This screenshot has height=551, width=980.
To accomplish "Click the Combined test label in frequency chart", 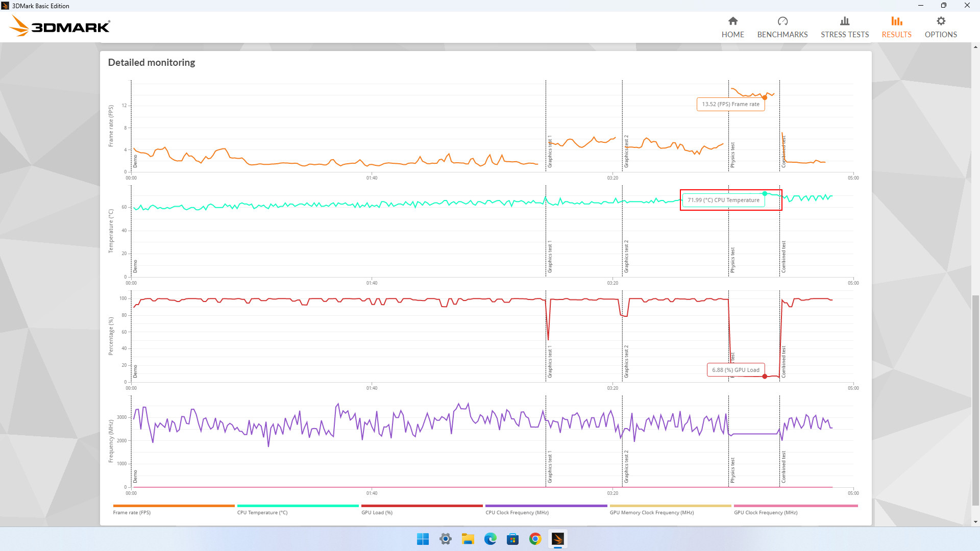I will (x=783, y=467).
